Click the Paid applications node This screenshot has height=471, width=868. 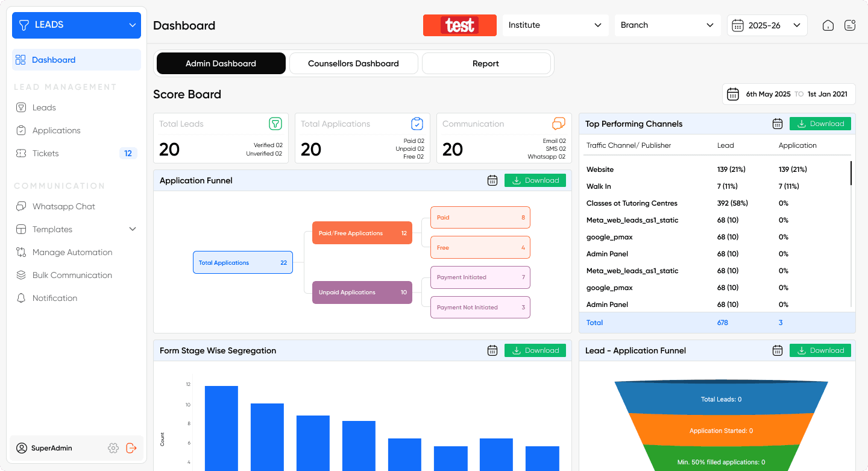[x=480, y=217]
